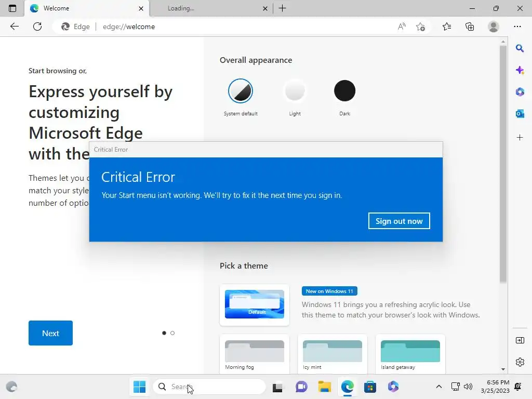The height and width of the screenshot is (399, 532).
Task: Close the Welcome tab
Action: 141,8
